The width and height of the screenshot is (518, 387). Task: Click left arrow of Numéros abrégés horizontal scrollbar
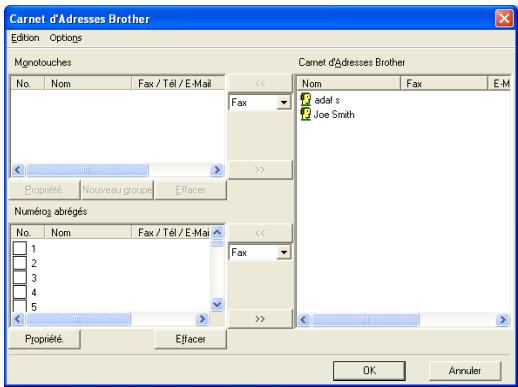[18, 319]
